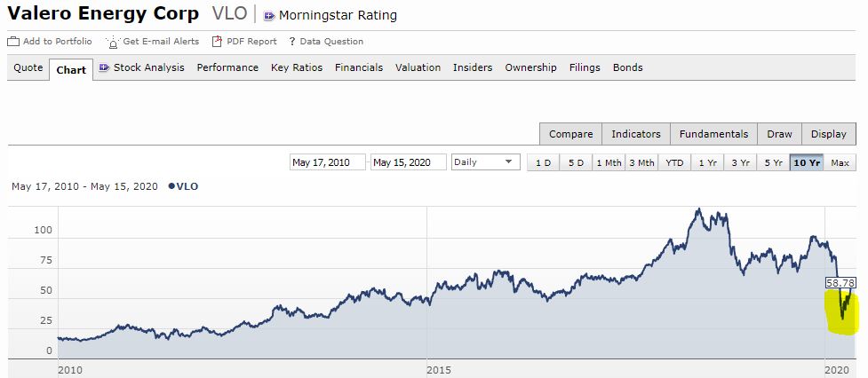Switch to the Key Ratios tab
Viewport: 868px width, 378px height.
297,67
